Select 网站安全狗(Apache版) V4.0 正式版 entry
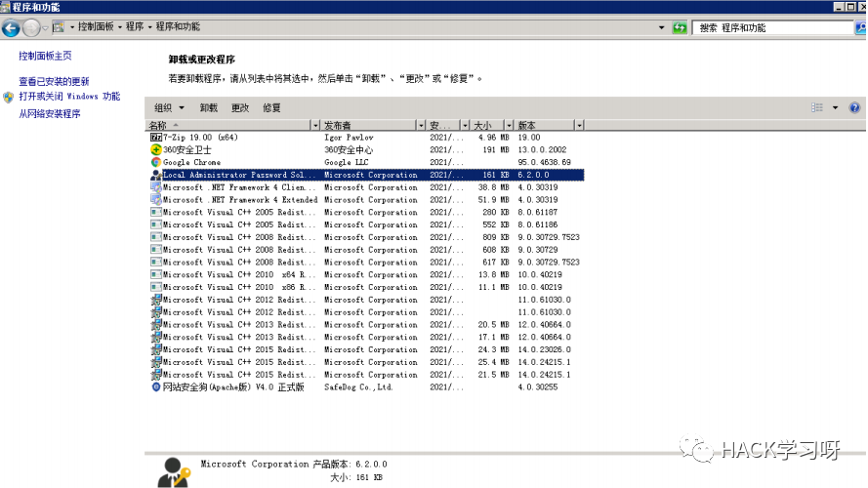 pyautogui.click(x=233, y=387)
